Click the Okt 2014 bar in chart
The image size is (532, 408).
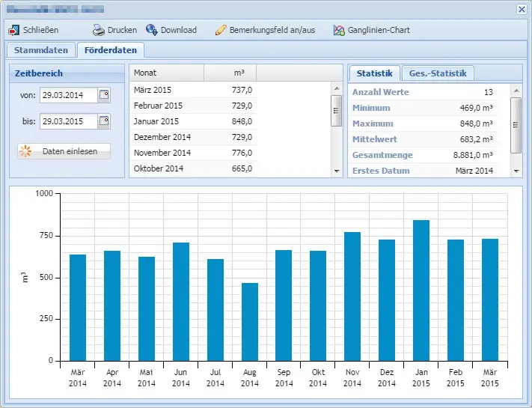pyautogui.click(x=318, y=306)
